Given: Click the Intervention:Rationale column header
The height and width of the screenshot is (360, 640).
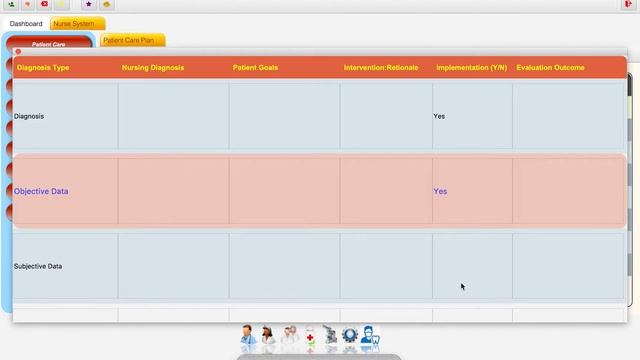Looking at the screenshot, I should click(x=381, y=68).
